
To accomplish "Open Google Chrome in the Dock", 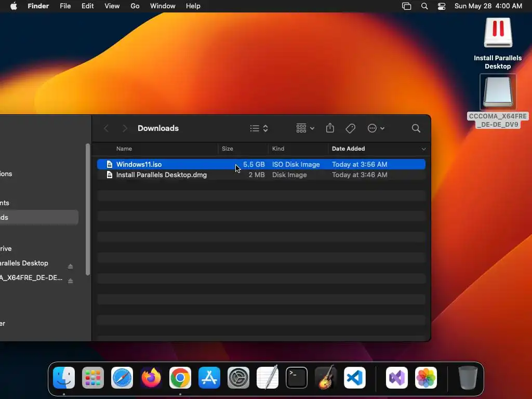I will (180, 378).
